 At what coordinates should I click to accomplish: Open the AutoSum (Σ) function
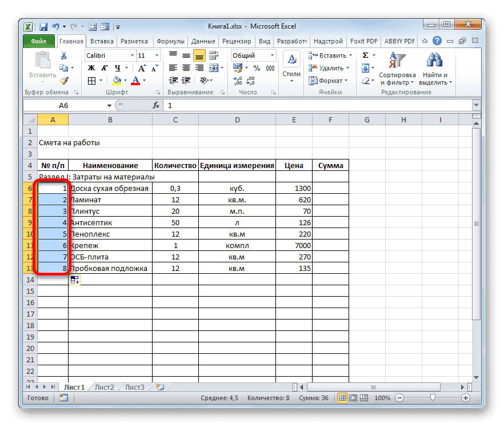(x=365, y=55)
